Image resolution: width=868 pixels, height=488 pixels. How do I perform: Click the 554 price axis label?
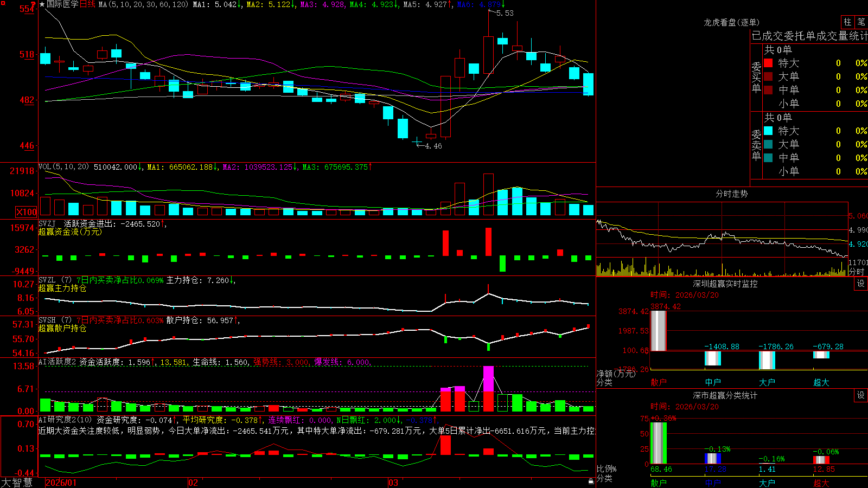pos(27,9)
